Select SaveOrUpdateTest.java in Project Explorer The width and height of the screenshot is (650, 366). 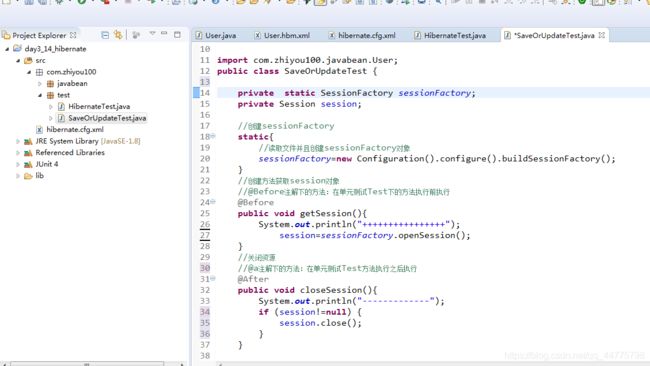coord(107,118)
